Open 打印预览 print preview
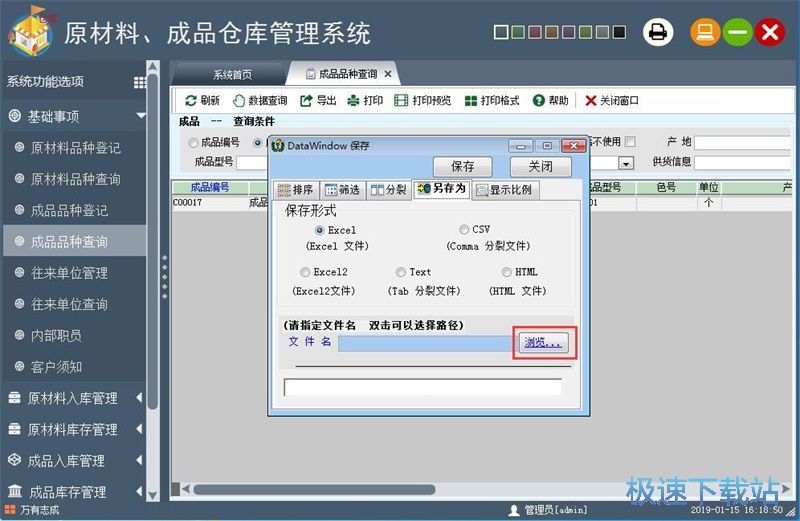Viewport: 800px width, 521px height. tap(422, 101)
